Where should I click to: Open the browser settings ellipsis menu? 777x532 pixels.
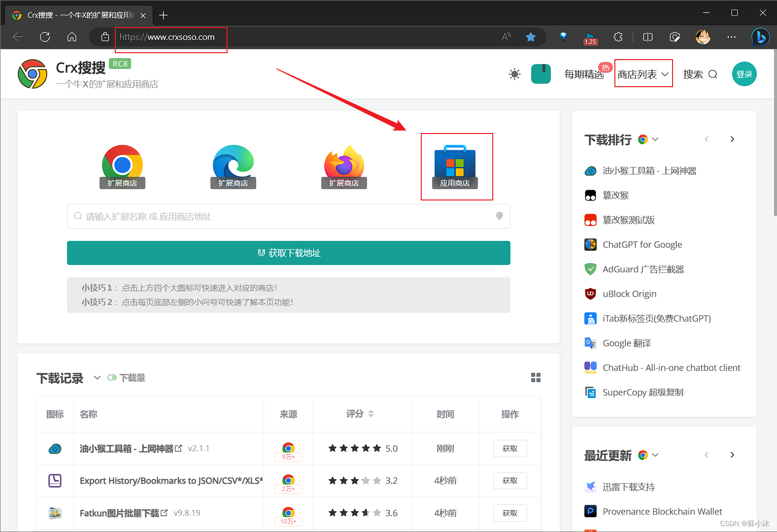[x=732, y=37]
